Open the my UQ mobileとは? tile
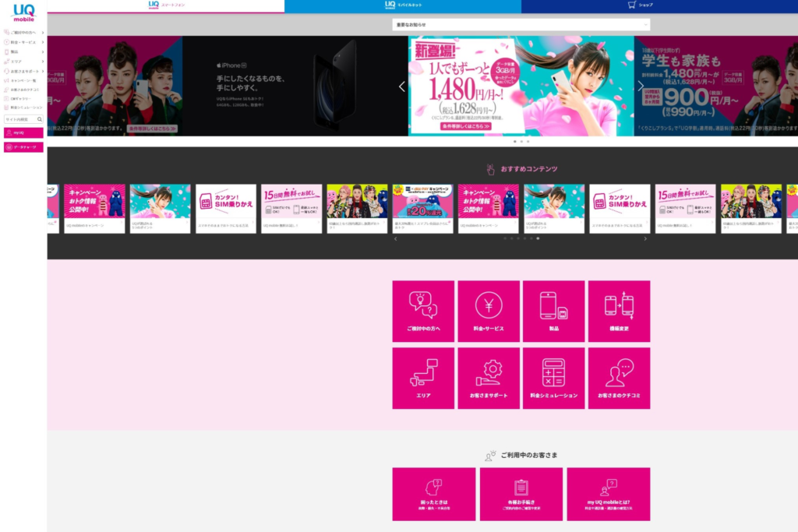Viewport: 798px width, 532px height. [608, 495]
